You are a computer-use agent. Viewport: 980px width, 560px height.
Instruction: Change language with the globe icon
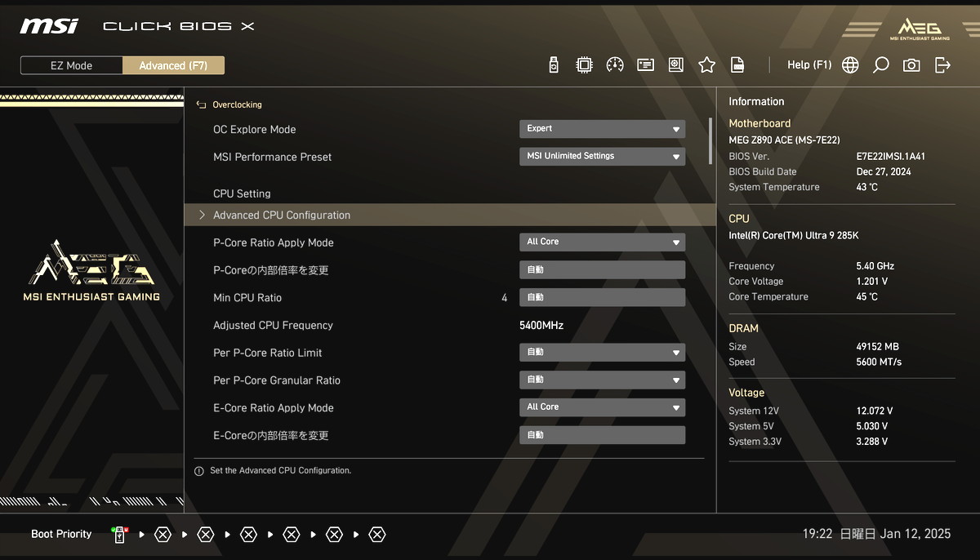pos(850,65)
